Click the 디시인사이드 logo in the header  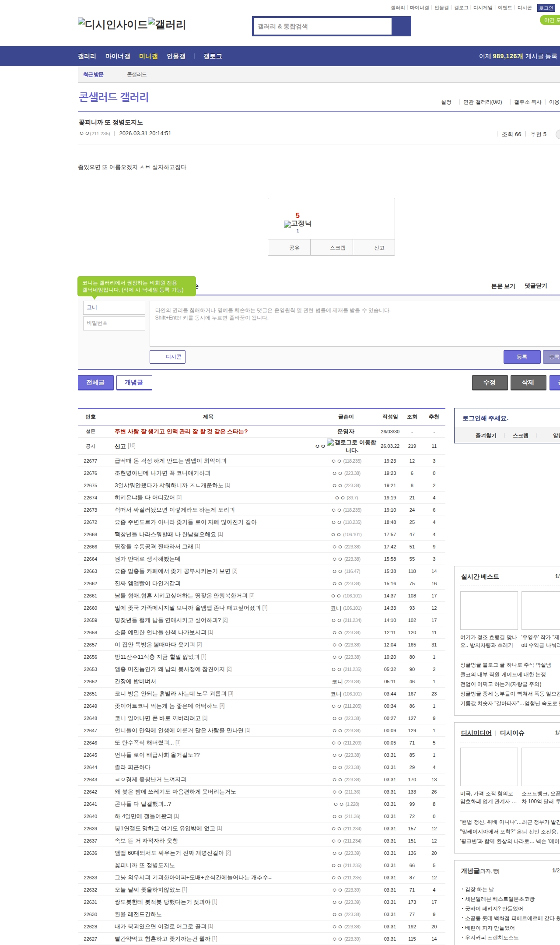(112, 24)
